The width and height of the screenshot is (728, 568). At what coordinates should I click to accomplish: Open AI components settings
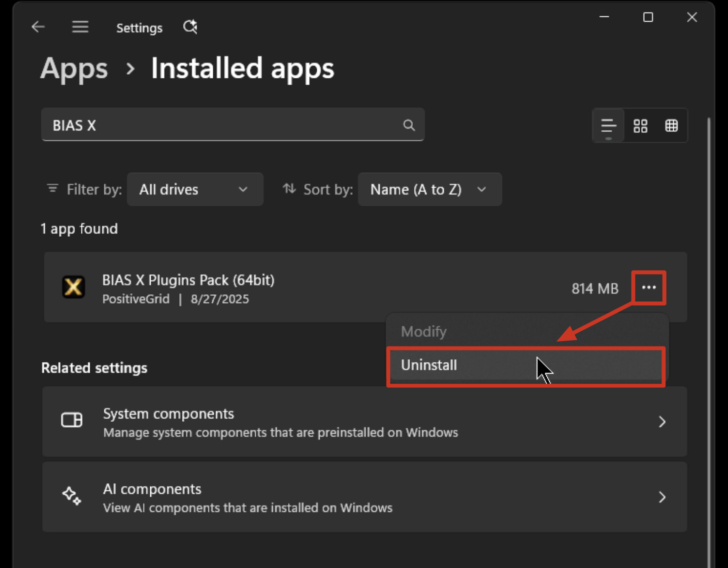point(364,497)
